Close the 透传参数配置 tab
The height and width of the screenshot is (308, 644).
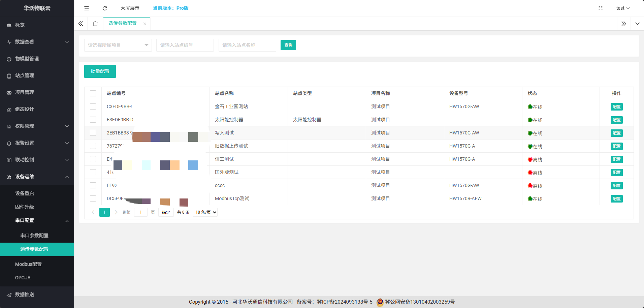[x=145, y=24]
